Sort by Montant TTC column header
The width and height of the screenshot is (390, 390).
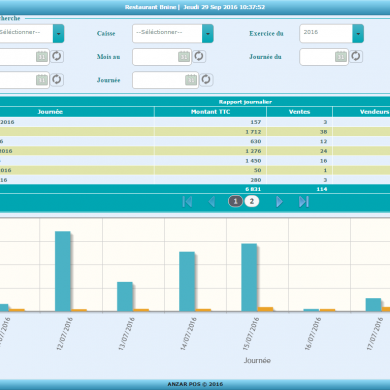[x=210, y=112]
